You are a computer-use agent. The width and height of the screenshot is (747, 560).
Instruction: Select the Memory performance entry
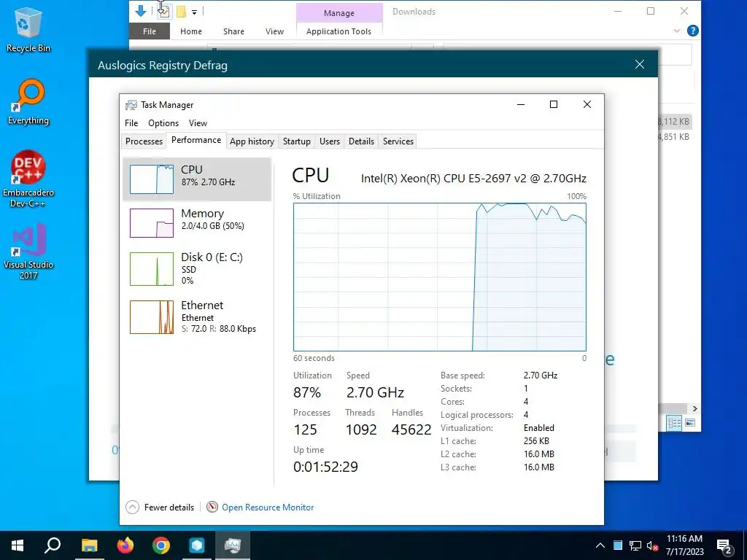coord(197,223)
